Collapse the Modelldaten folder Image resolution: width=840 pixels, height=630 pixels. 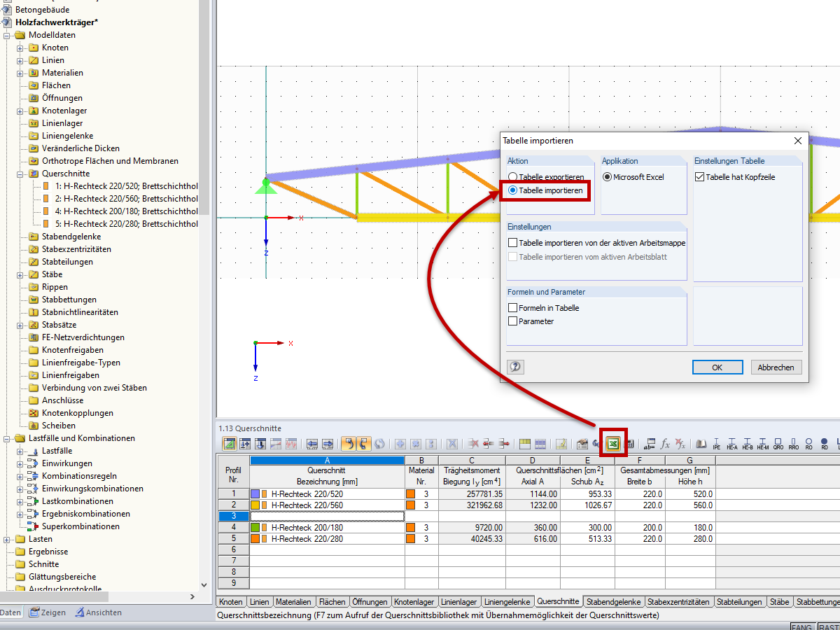point(7,35)
